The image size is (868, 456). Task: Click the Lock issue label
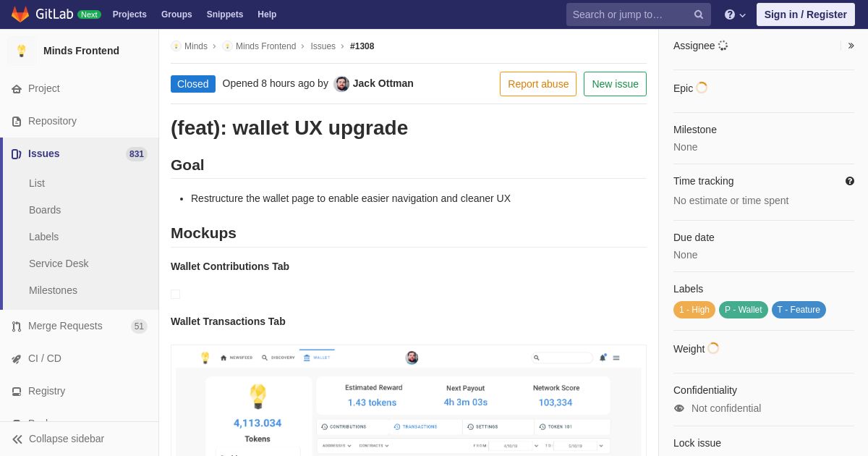coord(697,443)
